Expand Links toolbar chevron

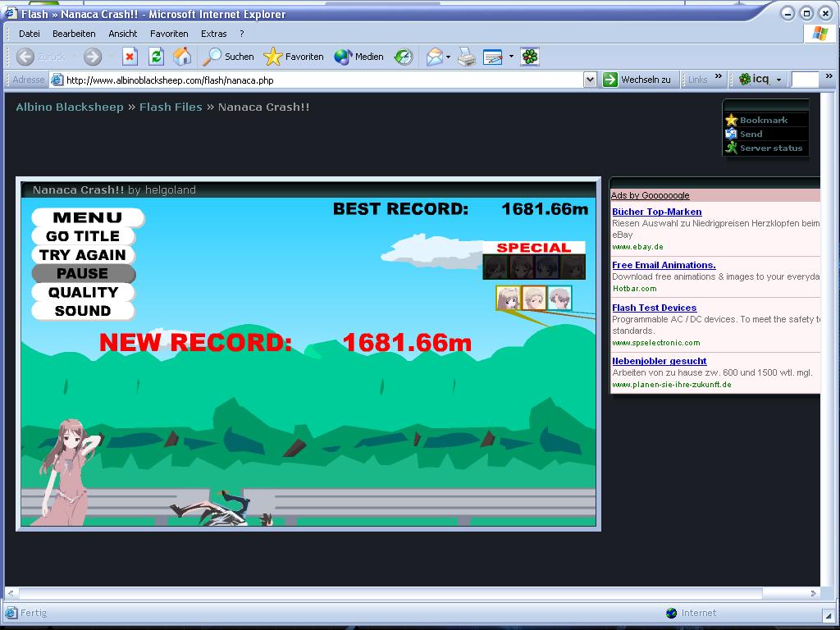[x=719, y=76]
